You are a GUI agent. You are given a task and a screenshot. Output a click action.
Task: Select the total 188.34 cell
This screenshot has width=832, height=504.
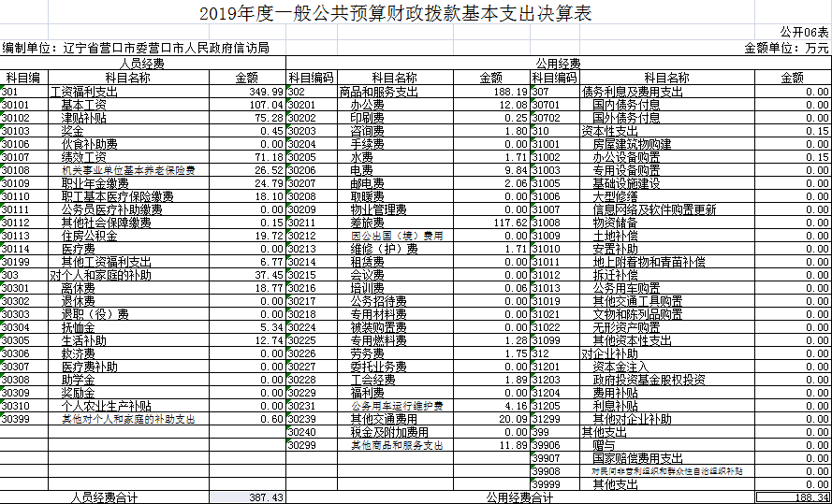click(x=794, y=497)
